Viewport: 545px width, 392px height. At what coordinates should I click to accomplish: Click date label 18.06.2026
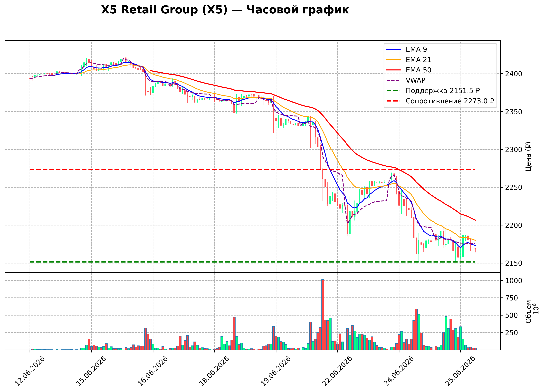tap(214, 371)
